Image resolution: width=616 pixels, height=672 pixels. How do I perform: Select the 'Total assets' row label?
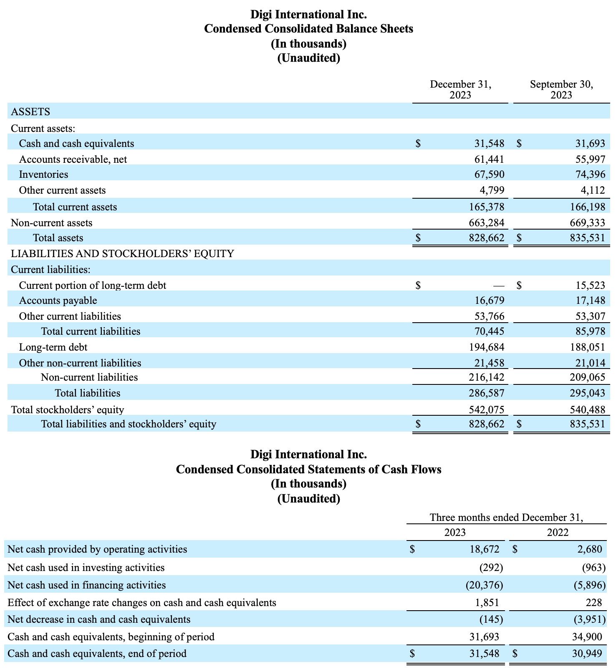coord(58,238)
